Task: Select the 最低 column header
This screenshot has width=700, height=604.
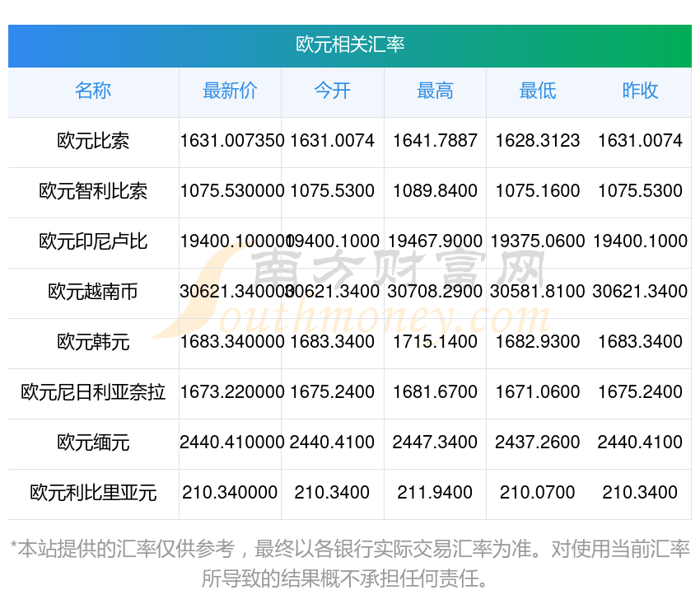Action: coord(538,91)
